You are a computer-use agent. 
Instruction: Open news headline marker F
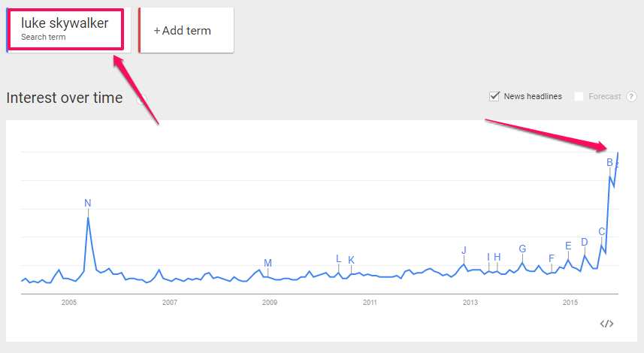[x=552, y=258]
